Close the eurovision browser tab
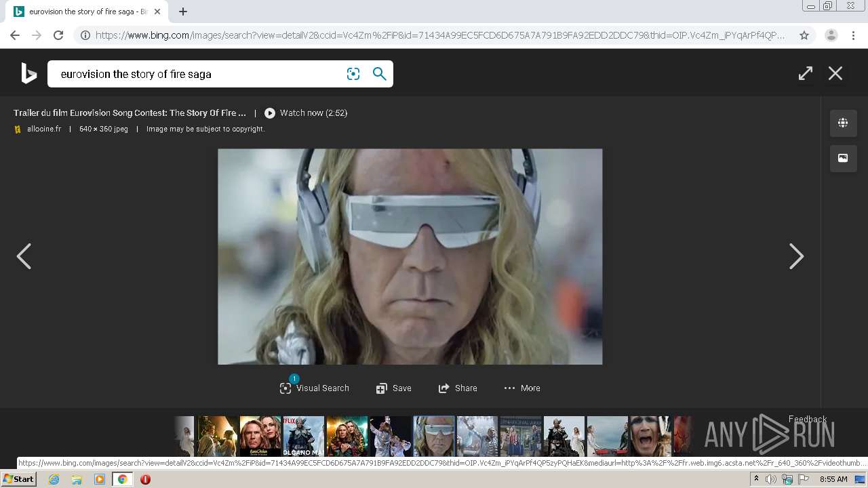The image size is (868, 488). pos(157,12)
